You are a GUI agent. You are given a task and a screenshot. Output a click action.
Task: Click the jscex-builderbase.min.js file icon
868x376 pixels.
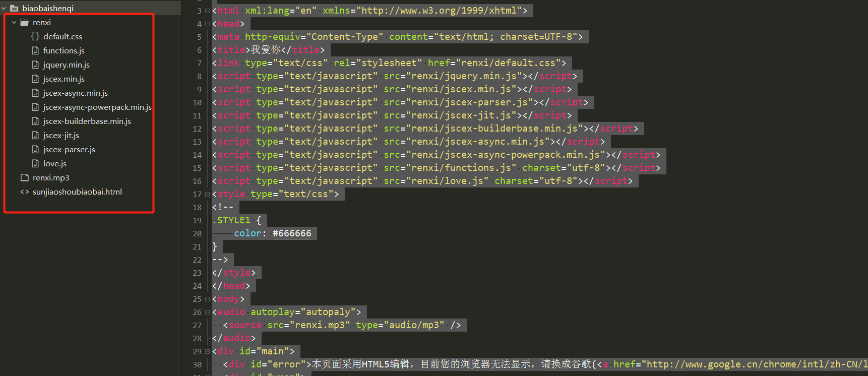pyautogui.click(x=35, y=121)
